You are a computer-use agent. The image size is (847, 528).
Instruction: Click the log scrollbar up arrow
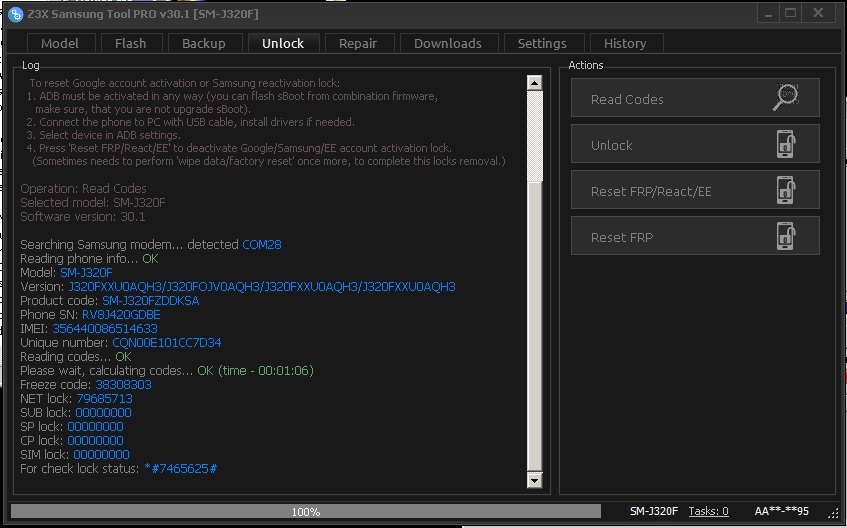point(534,83)
